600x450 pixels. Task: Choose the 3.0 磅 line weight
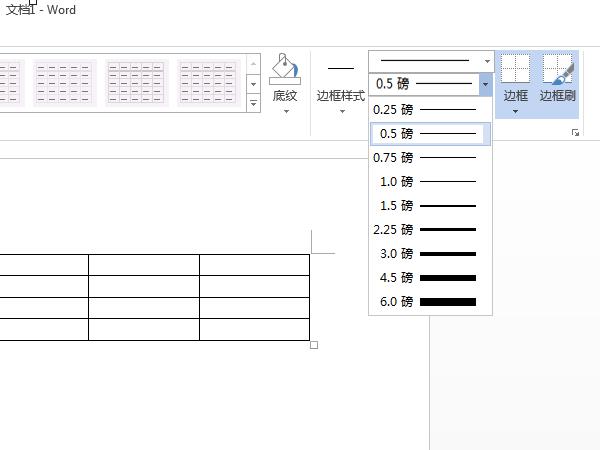(430, 254)
